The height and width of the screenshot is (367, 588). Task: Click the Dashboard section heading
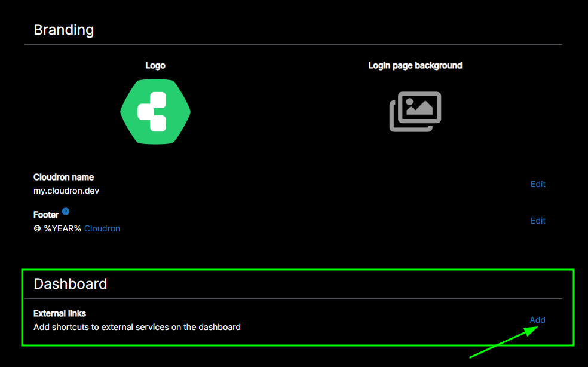[71, 283]
